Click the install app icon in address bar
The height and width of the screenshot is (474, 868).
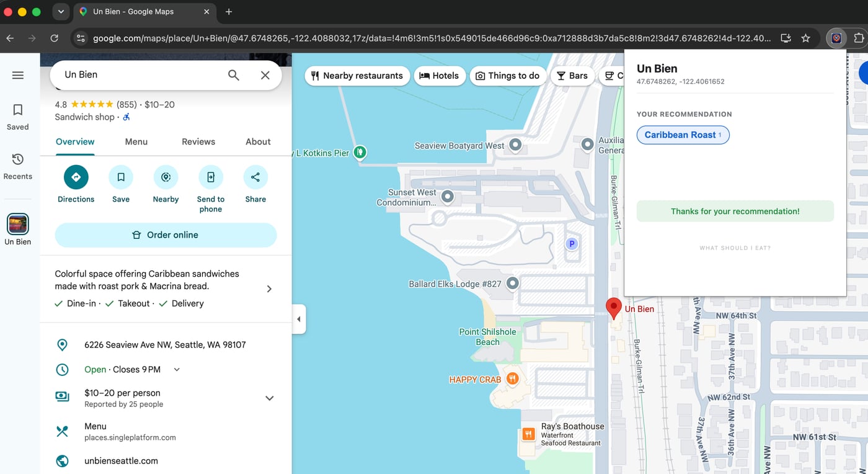pyautogui.click(x=786, y=38)
